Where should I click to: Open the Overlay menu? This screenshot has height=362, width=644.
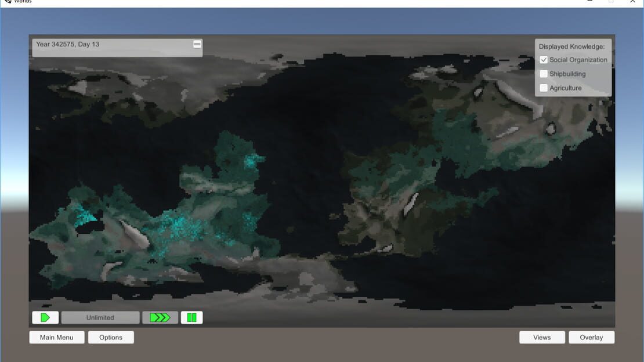point(591,338)
